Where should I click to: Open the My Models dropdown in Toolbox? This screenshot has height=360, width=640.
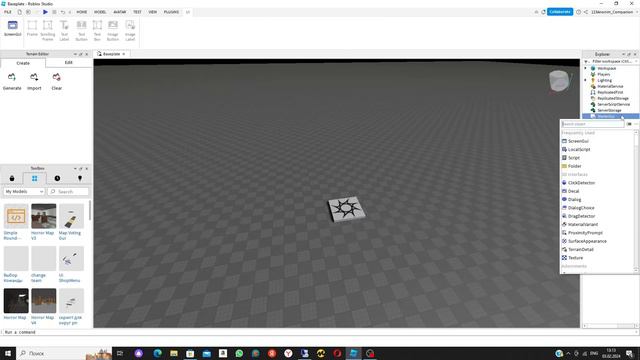point(24,191)
